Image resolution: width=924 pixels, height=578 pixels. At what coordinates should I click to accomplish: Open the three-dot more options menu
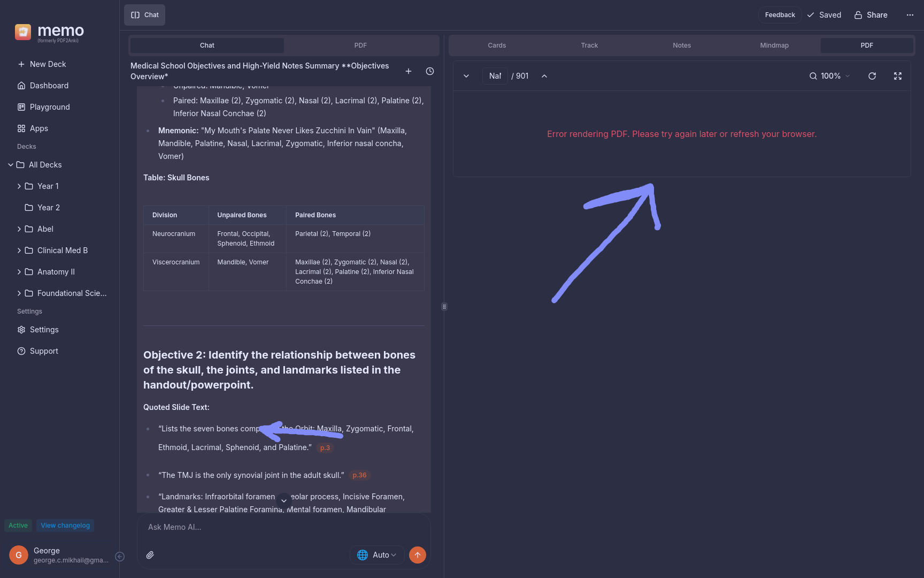(x=910, y=15)
